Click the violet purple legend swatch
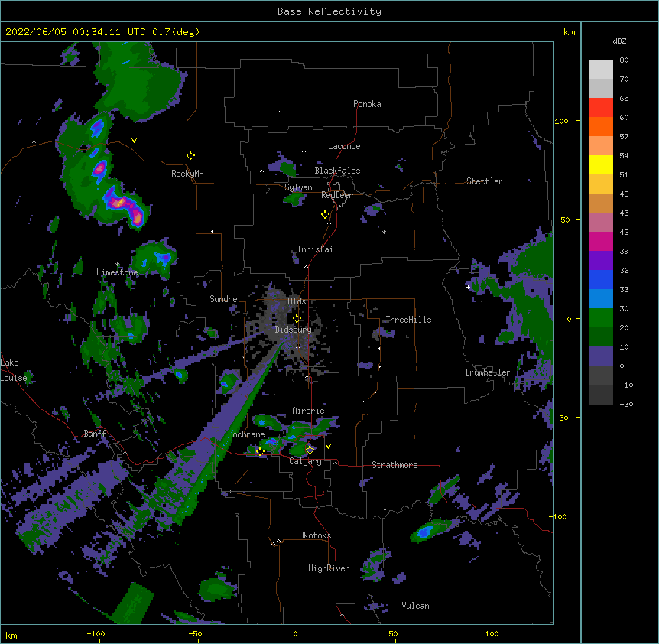 click(601, 260)
